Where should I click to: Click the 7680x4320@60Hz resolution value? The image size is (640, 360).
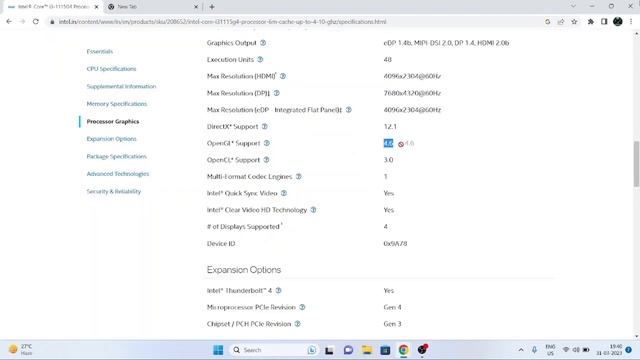click(412, 93)
